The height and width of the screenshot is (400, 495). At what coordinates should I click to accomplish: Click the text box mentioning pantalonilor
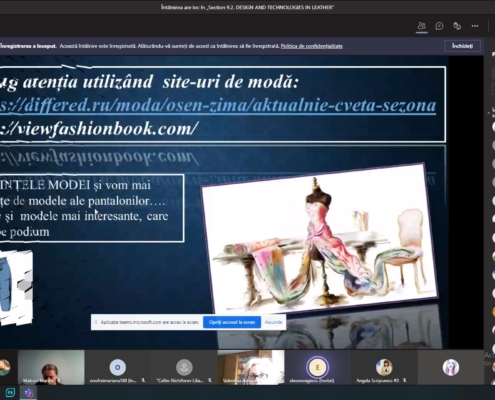point(92,208)
